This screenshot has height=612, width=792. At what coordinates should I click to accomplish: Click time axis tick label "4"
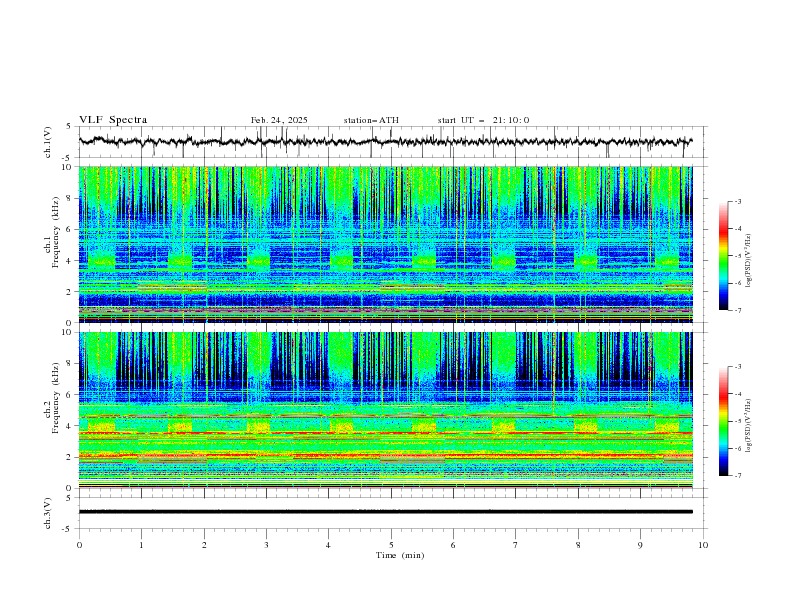point(328,545)
